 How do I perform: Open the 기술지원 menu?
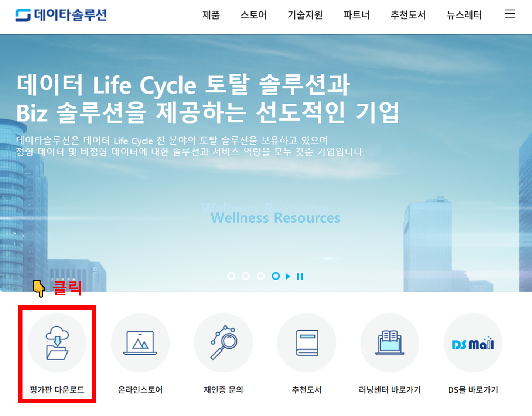click(x=305, y=15)
